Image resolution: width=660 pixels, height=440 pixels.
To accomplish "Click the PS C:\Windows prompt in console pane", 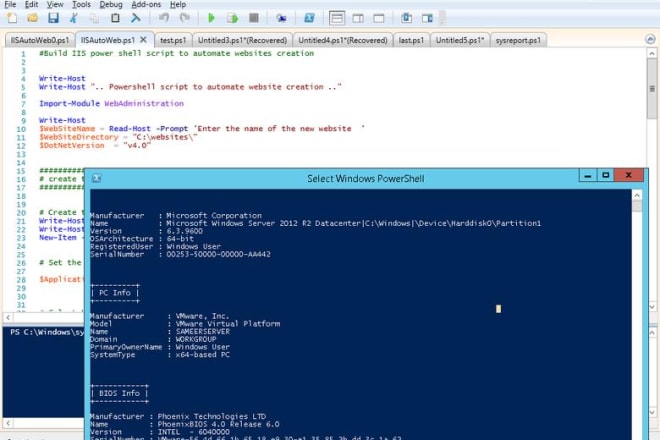I will 47,332.
